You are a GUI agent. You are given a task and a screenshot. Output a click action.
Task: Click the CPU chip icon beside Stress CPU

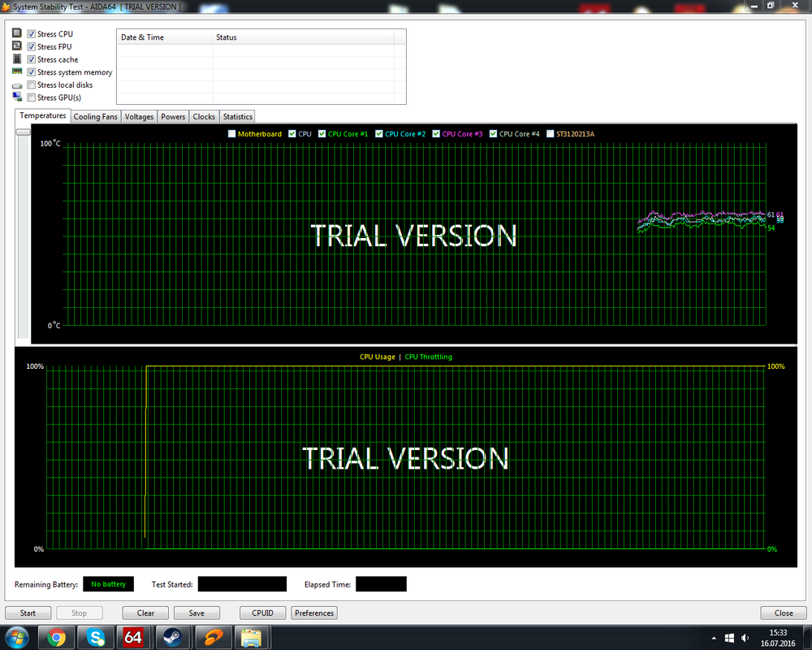(17, 33)
